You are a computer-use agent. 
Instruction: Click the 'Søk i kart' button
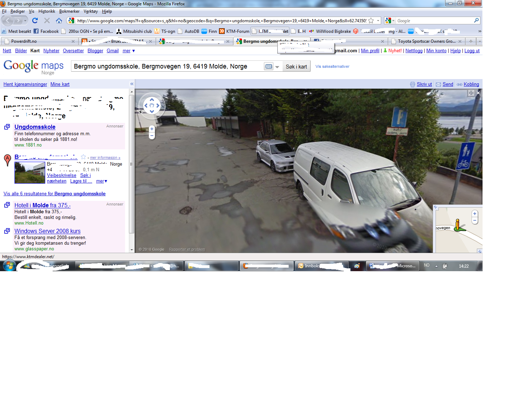296,66
